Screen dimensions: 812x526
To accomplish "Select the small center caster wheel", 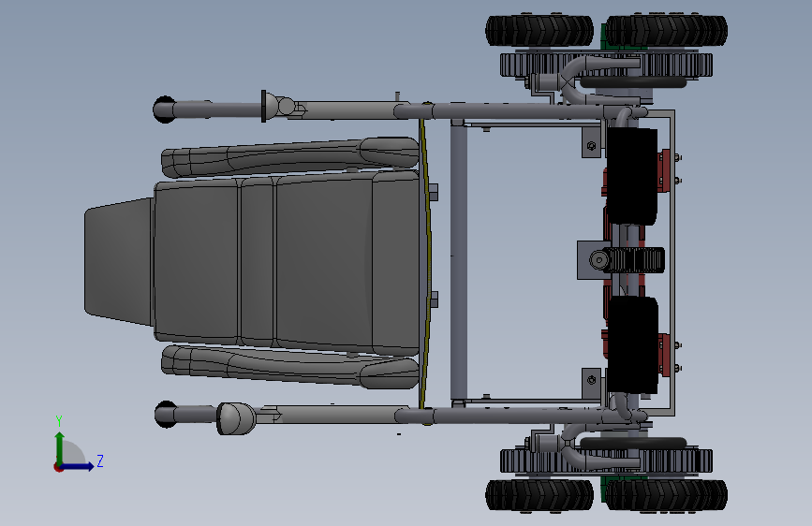I will coord(633,260).
